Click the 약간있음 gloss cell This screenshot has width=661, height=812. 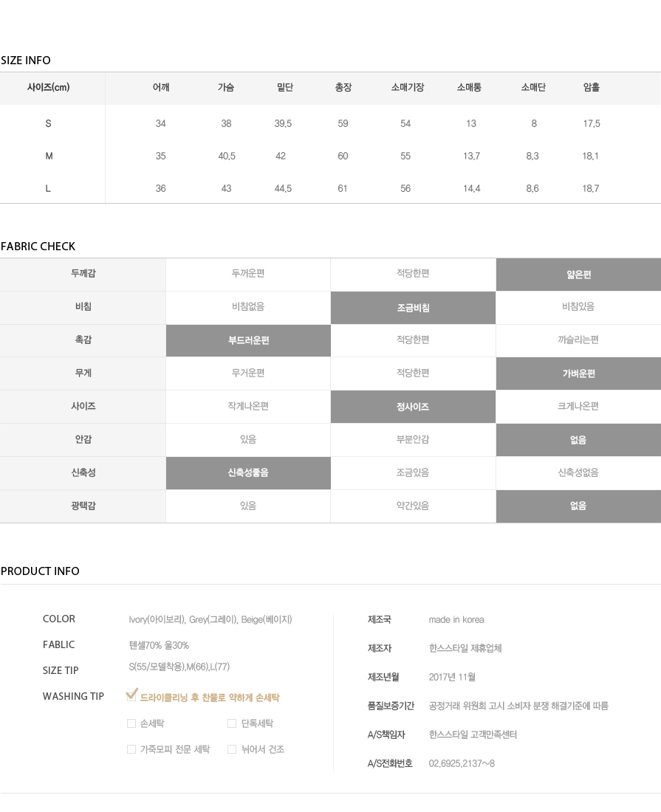413,506
